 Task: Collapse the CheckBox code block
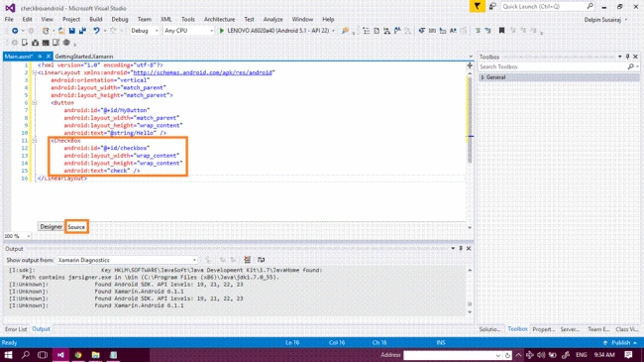(35, 141)
